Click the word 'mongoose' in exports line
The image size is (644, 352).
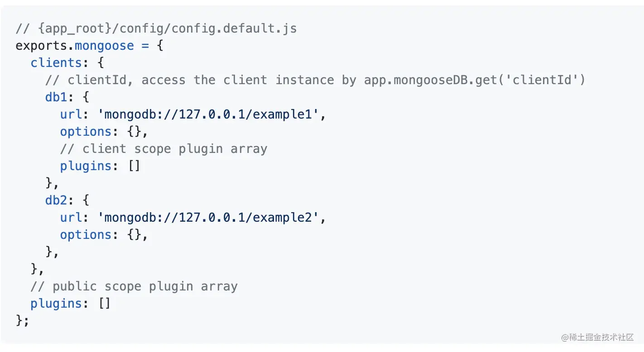coord(104,46)
